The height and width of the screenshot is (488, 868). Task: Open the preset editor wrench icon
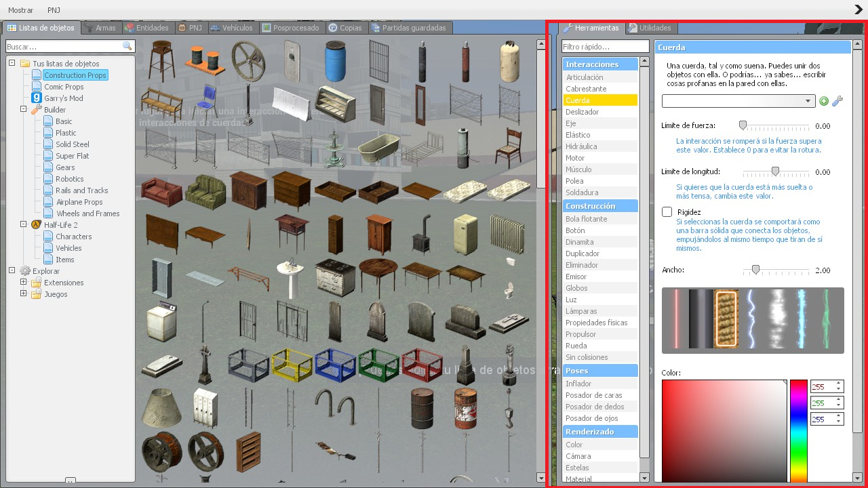(x=837, y=101)
